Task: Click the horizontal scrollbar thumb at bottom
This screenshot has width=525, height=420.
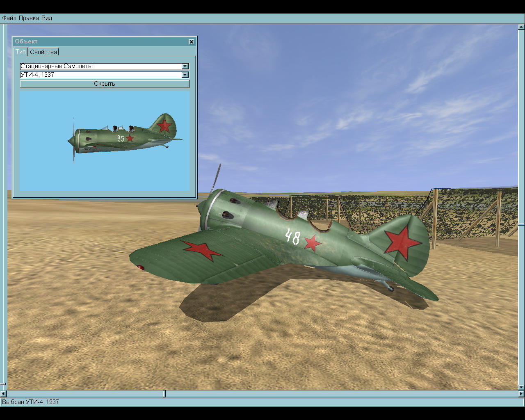Action: coord(164,394)
